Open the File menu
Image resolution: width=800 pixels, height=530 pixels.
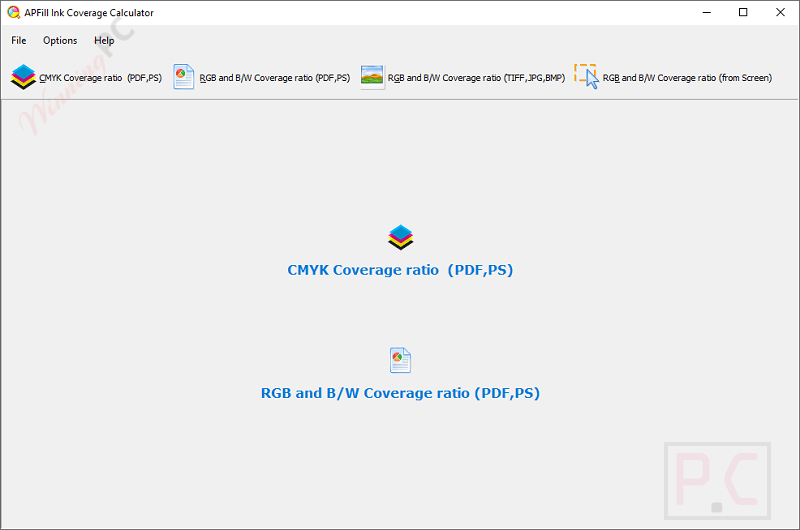[19, 40]
